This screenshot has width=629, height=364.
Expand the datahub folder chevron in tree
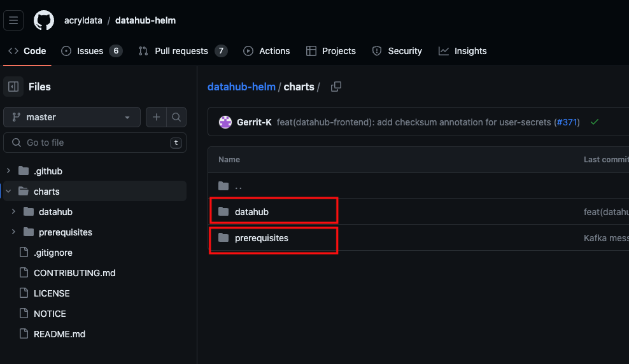click(x=13, y=211)
